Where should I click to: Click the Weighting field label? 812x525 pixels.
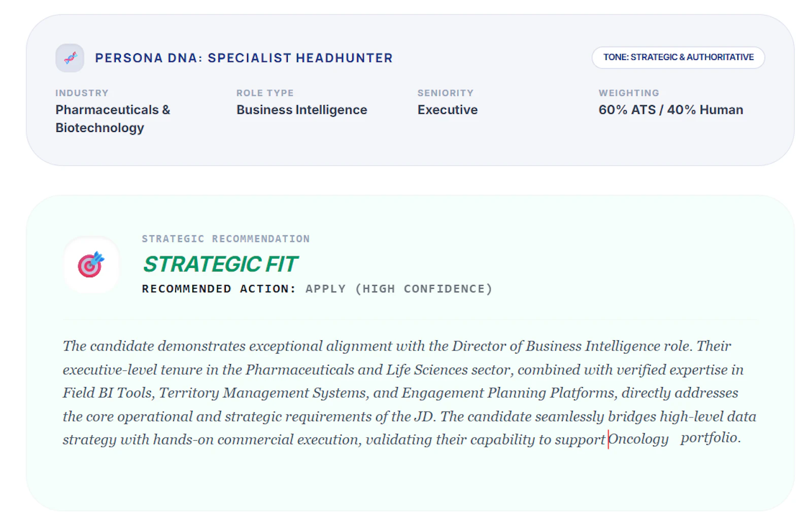[628, 93]
